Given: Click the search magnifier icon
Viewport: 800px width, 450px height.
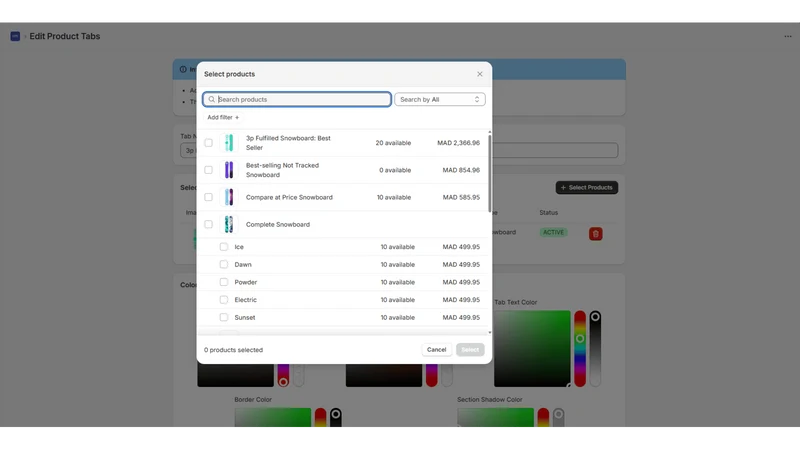Looking at the screenshot, I should (x=212, y=99).
